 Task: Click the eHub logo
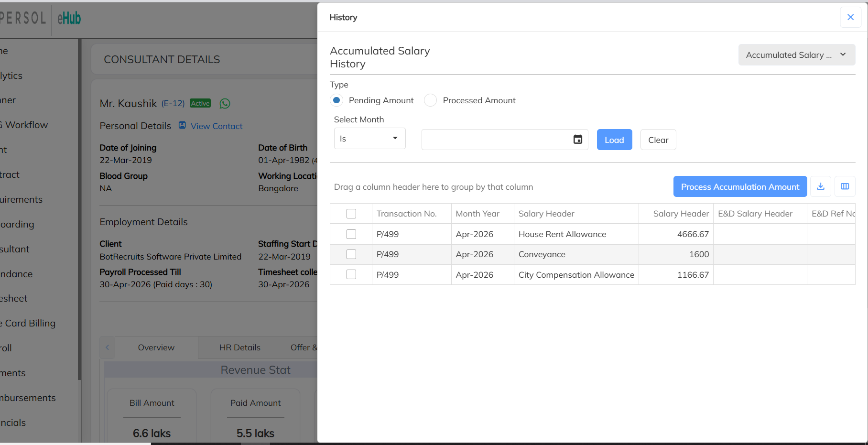[69, 18]
